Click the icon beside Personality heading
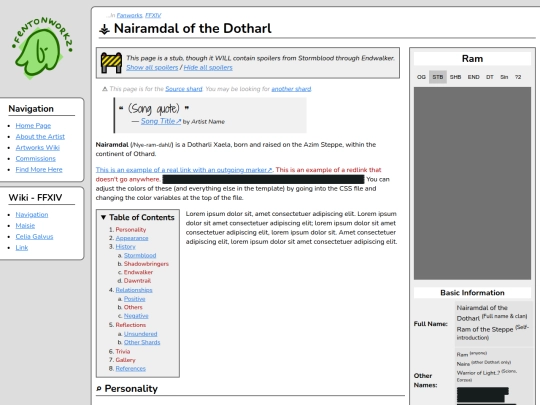 pos(99,389)
